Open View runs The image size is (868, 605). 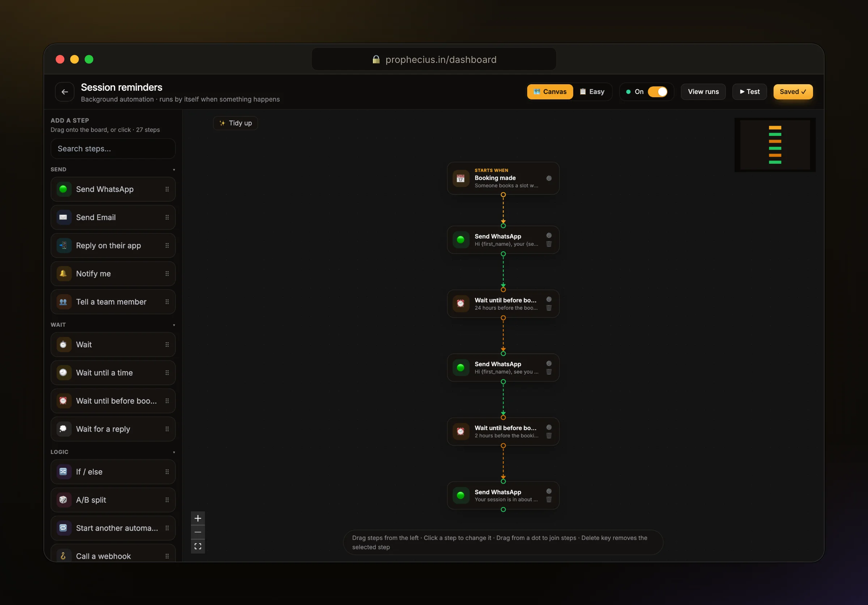(703, 92)
